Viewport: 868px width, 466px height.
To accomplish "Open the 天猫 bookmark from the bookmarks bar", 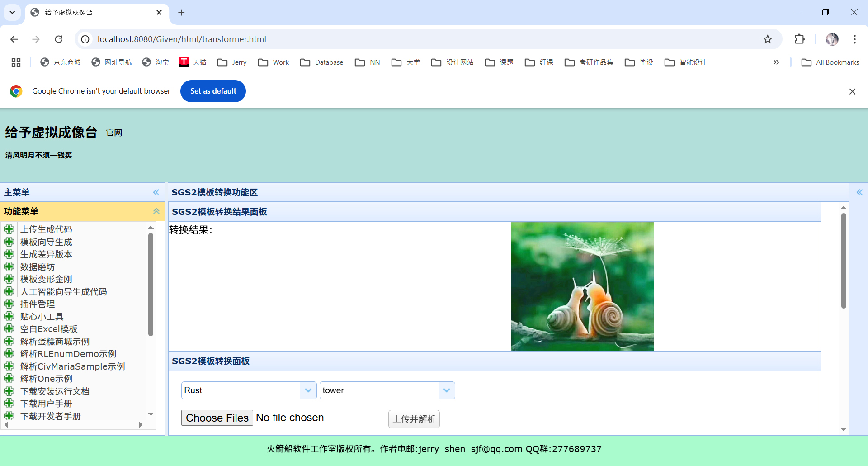I will tap(192, 62).
